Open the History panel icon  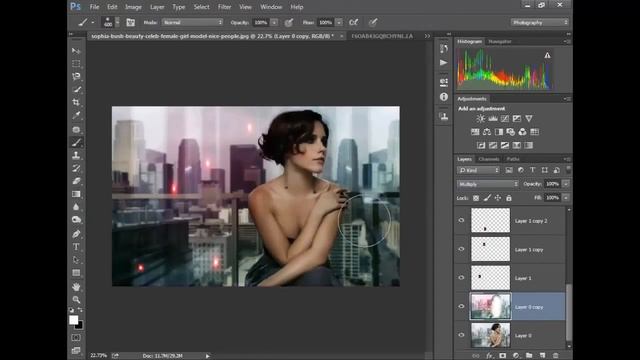tap(444, 49)
